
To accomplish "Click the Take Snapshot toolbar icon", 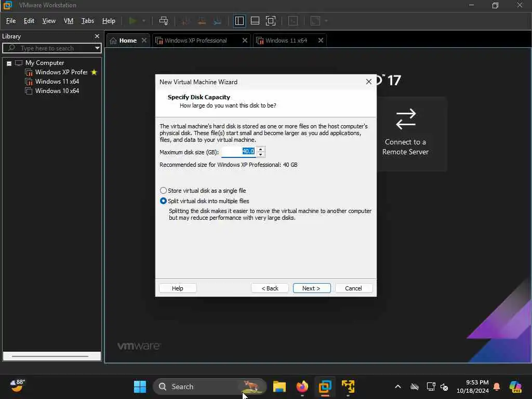I will (x=185, y=21).
